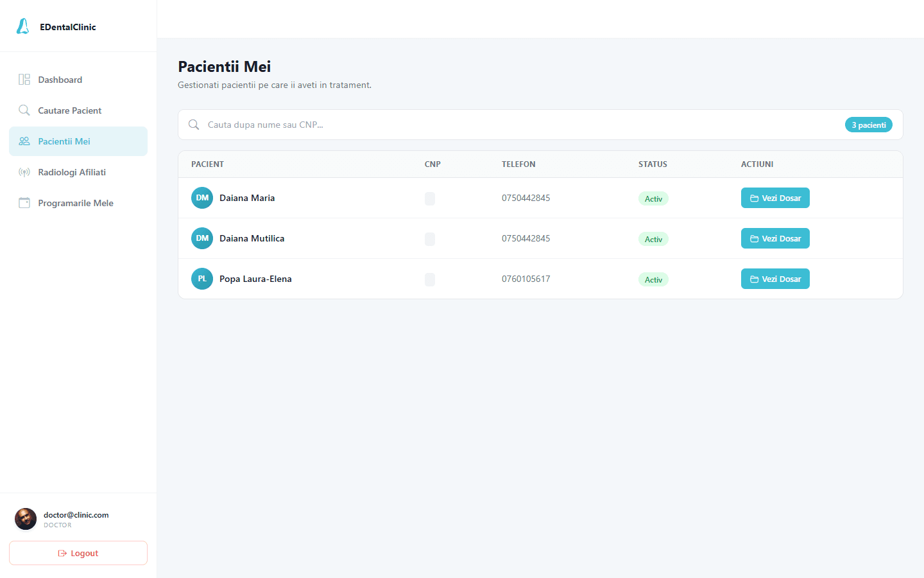The width and height of the screenshot is (924, 578).
Task: Click the DM avatar for Daiana Maria
Action: [x=202, y=198]
